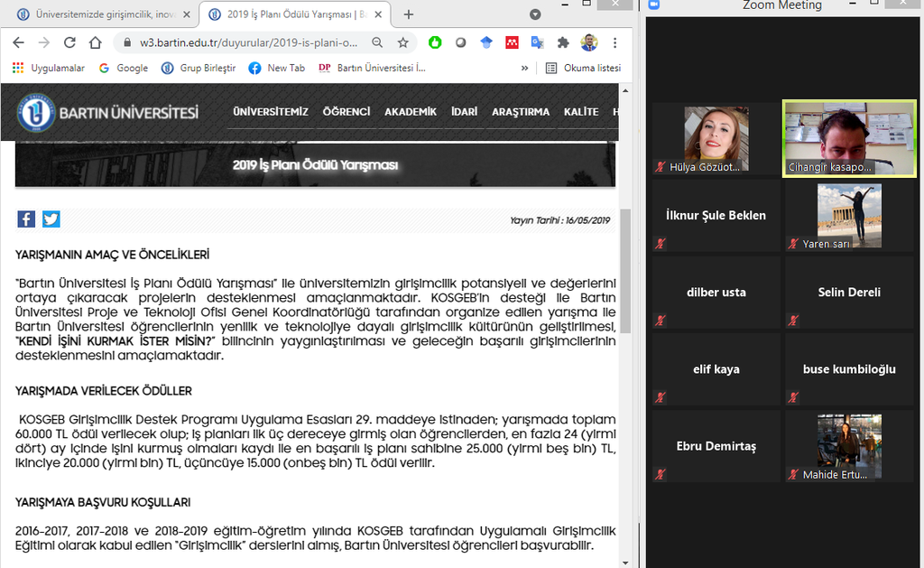Open Okuma listesi reading list

[x=583, y=68]
